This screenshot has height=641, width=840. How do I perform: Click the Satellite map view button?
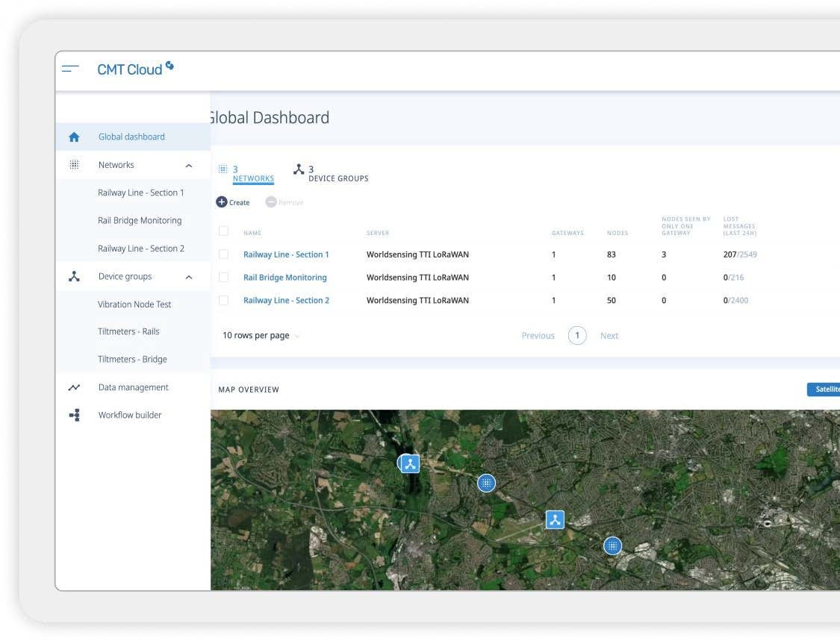824,390
